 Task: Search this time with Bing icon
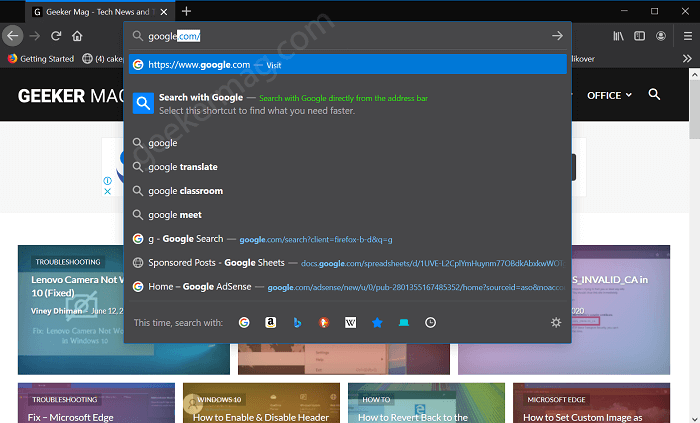click(x=297, y=323)
